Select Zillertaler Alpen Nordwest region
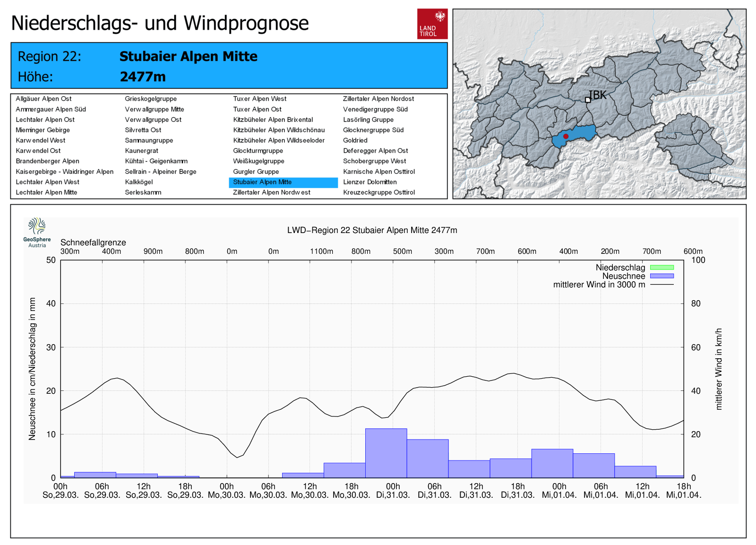The width and height of the screenshot is (756, 545). (271, 192)
